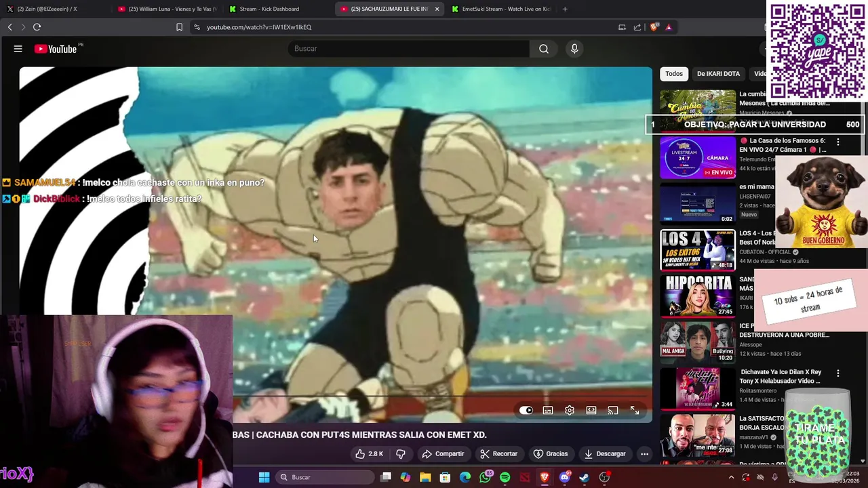The height and width of the screenshot is (488, 868).
Task: Open La Casa de los Famosos thumbnail
Action: (698, 157)
